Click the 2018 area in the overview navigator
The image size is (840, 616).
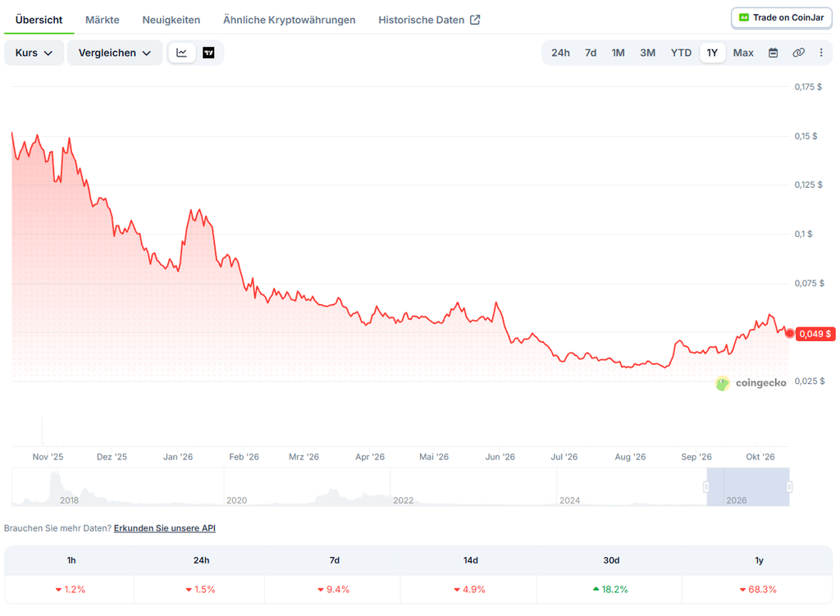coord(69,500)
